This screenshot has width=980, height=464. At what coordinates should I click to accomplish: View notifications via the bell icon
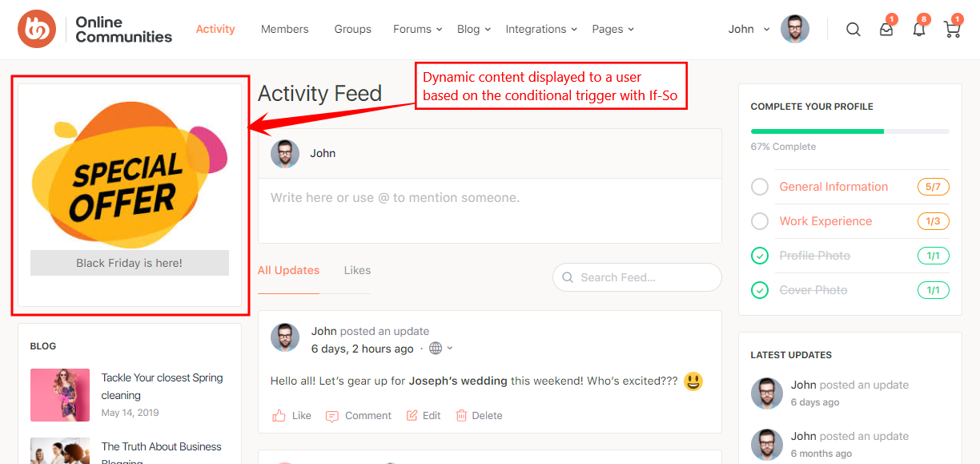(918, 29)
